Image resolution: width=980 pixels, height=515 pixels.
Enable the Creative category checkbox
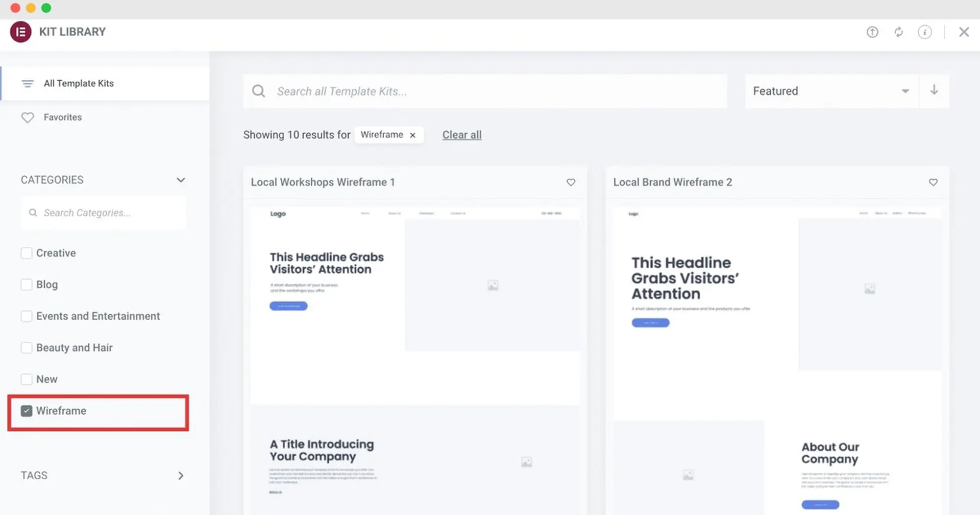tap(26, 253)
